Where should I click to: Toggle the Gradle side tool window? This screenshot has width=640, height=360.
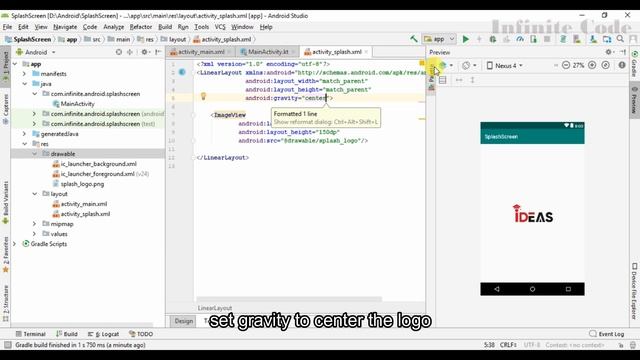pos(634,64)
